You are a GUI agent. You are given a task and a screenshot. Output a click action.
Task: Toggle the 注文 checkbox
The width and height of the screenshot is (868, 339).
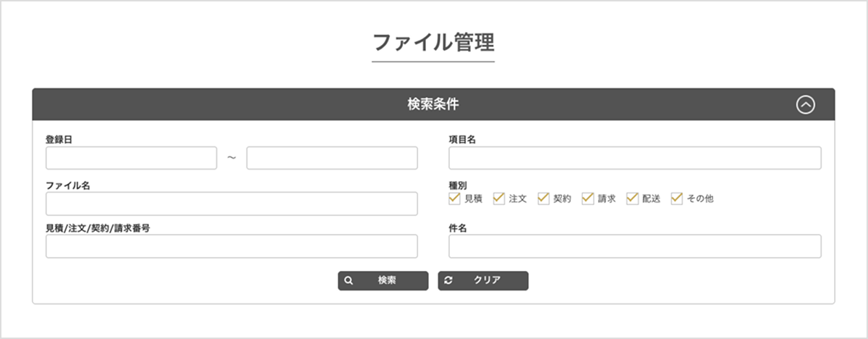point(499,198)
